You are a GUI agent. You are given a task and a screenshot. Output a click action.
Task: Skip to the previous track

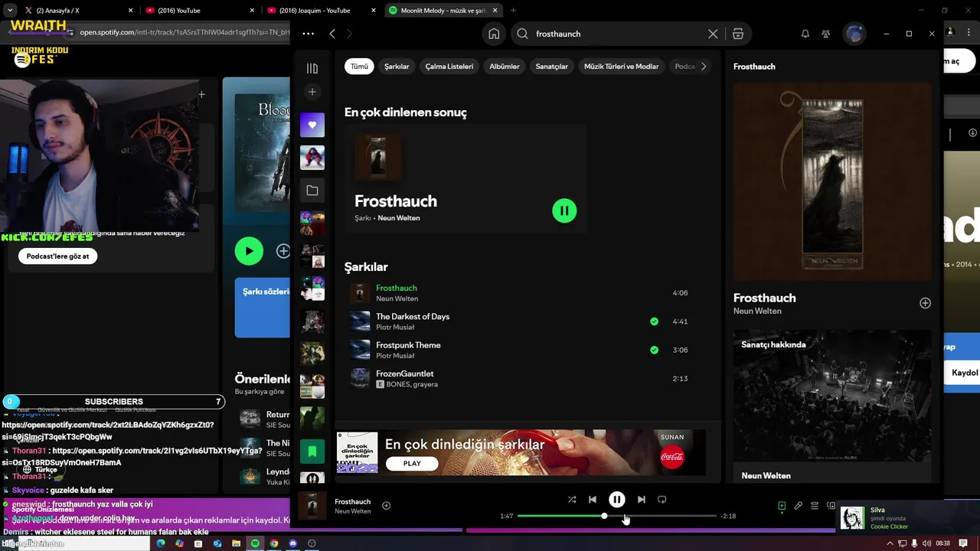click(x=593, y=500)
